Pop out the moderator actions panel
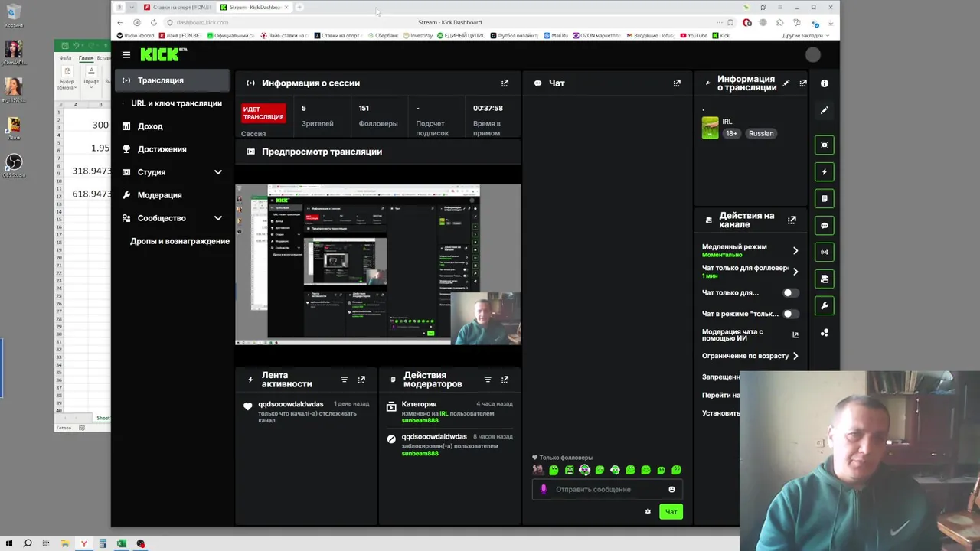Screen dimensions: 980x551 (505, 380)
